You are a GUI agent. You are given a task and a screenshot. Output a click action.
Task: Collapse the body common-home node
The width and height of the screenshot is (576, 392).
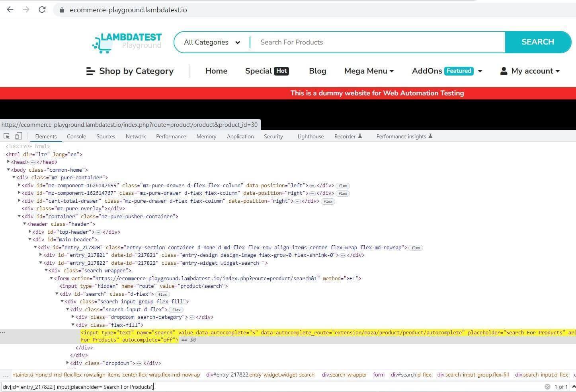click(8, 170)
